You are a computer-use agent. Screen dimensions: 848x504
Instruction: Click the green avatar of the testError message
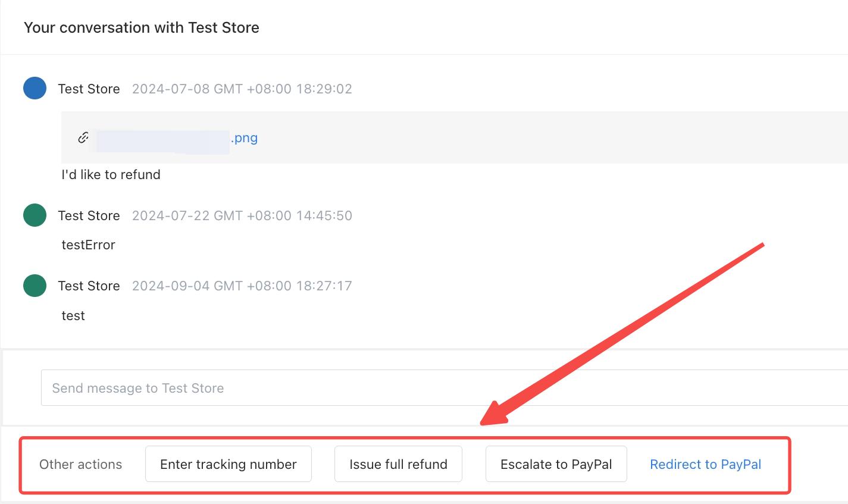coord(35,215)
